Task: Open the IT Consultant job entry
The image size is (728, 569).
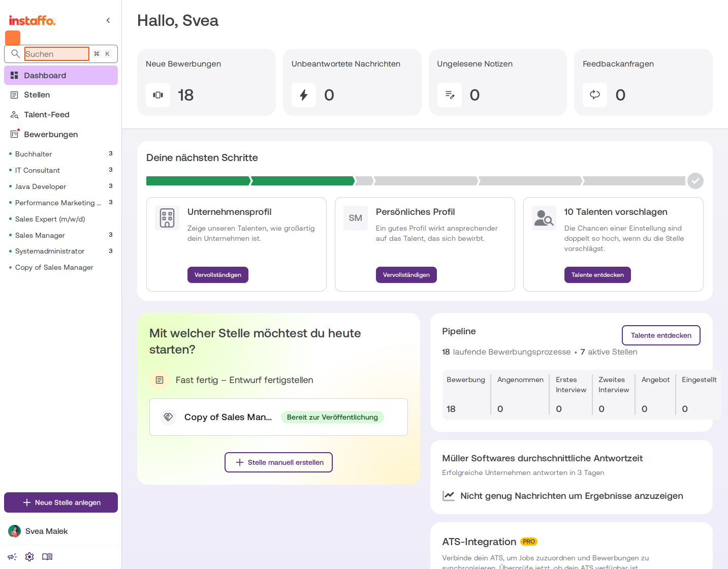Action: pos(61,170)
